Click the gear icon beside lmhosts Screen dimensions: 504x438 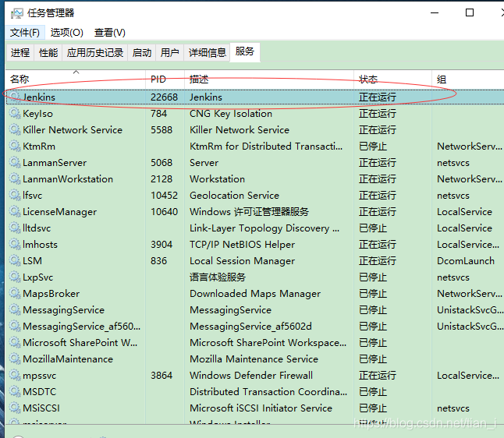pos(15,244)
